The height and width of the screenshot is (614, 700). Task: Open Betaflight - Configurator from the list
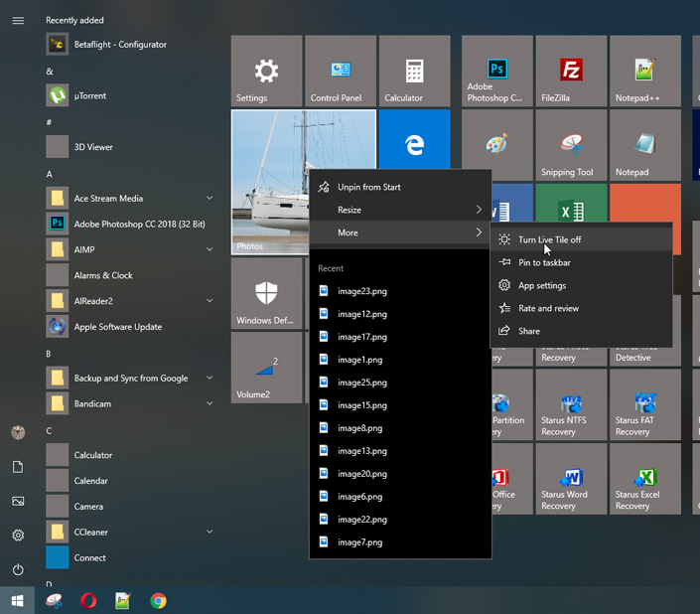[130, 44]
